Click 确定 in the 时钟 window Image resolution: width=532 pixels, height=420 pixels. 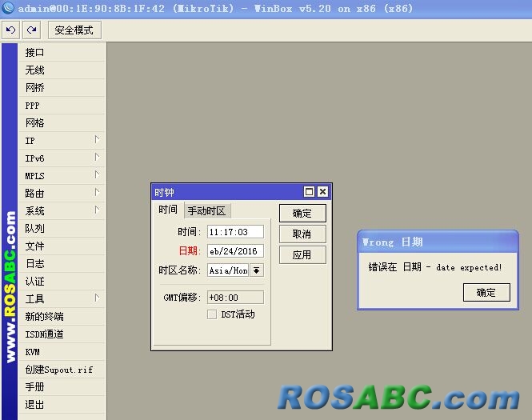click(302, 214)
